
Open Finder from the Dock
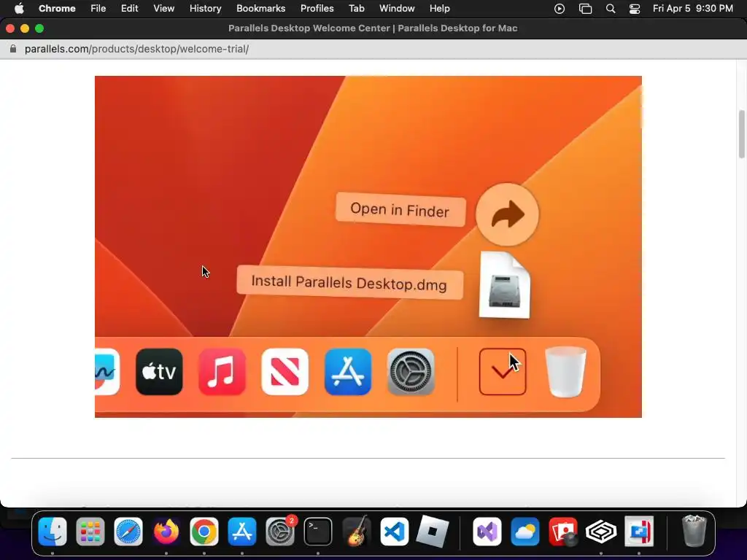click(x=52, y=532)
